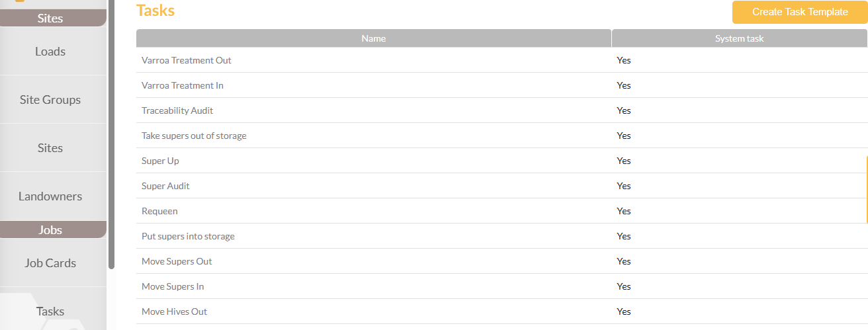Image resolution: width=868 pixels, height=330 pixels.
Task: Open the Super Audit task
Action: point(165,186)
